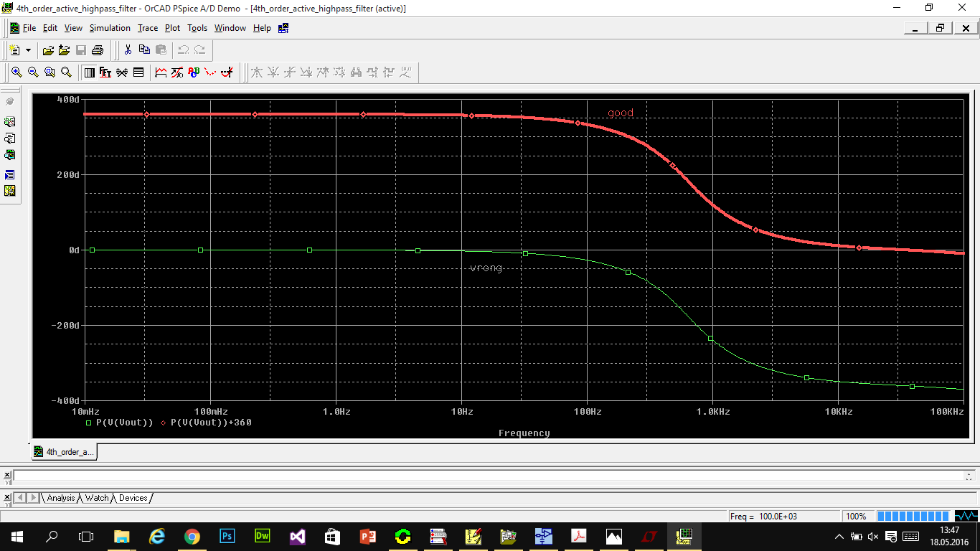Open Photoshop from taskbar
The image size is (980, 551).
pyautogui.click(x=227, y=536)
